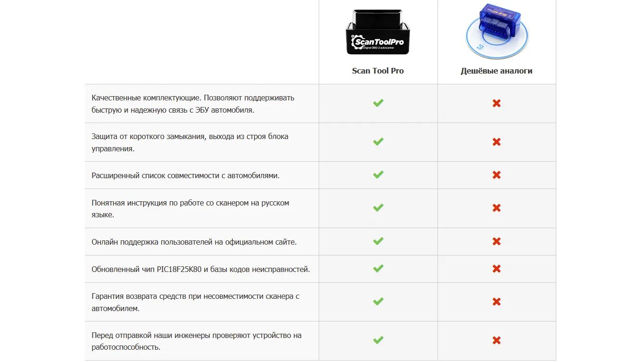Click green checkmark for short circuit protection

click(x=378, y=141)
